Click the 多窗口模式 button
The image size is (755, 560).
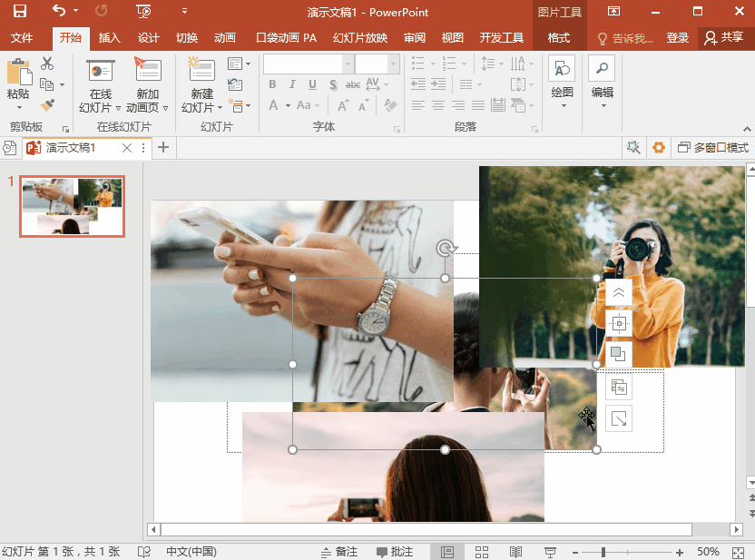coord(713,148)
